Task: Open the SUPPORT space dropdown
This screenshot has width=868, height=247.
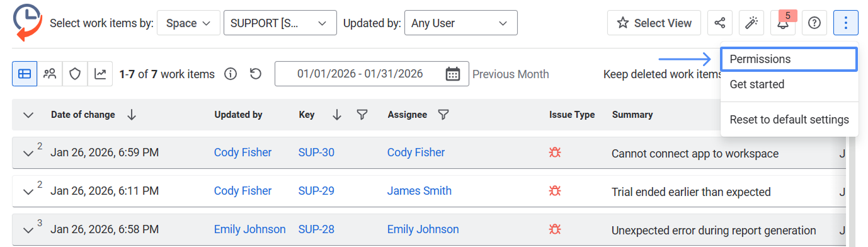Action: 280,23
